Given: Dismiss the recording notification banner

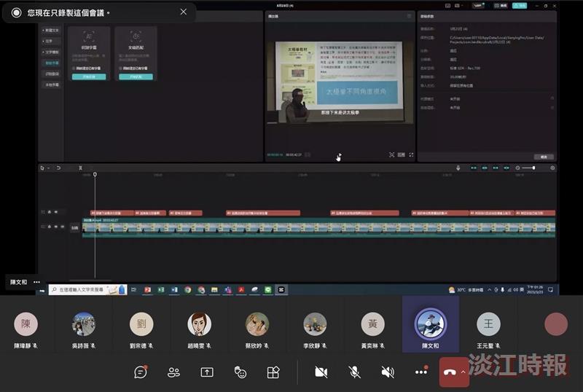Looking at the screenshot, I should click(184, 12).
